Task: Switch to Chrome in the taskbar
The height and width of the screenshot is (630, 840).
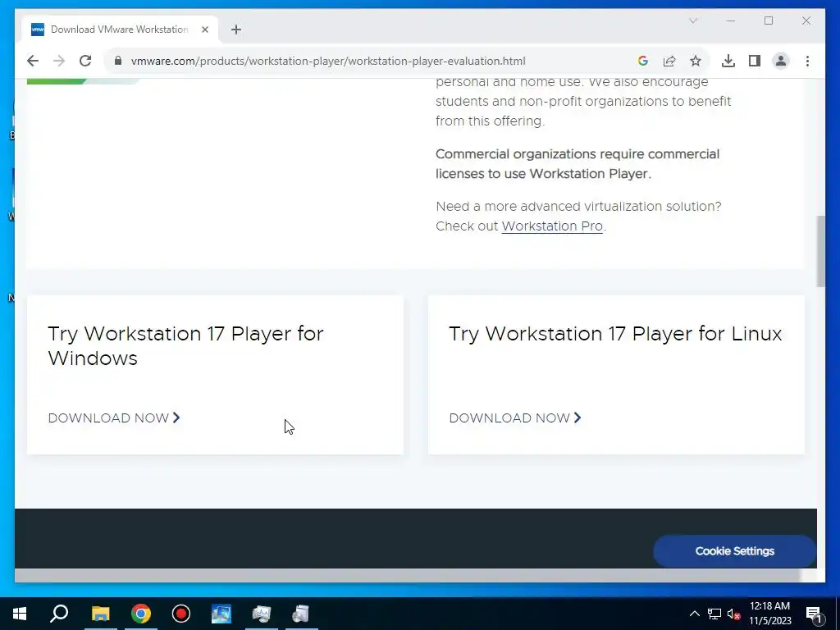Action: point(141,614)
